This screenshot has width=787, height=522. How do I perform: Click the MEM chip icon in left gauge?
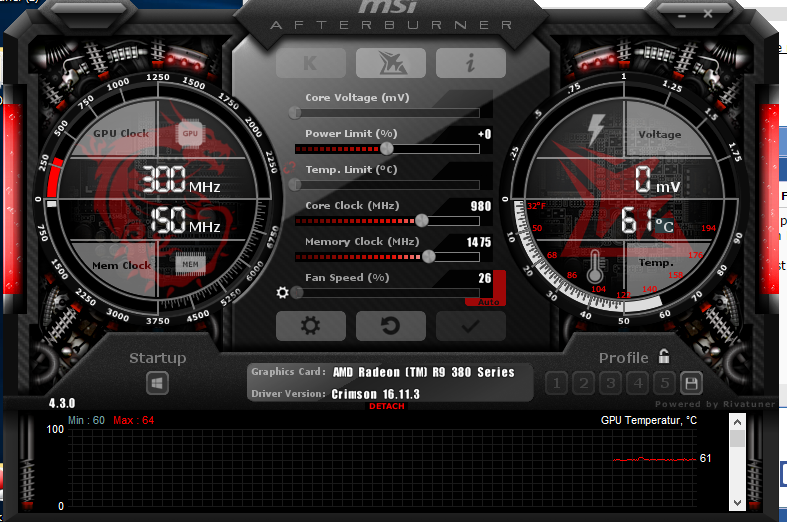pyautogui.click(x=190, y=264)
